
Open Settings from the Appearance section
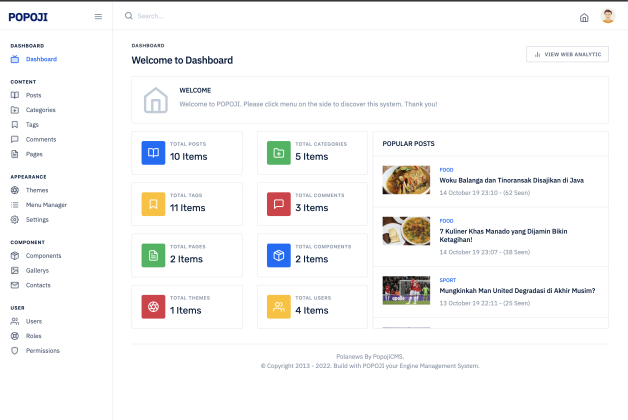pyautogui.click(x=37, y=219)
